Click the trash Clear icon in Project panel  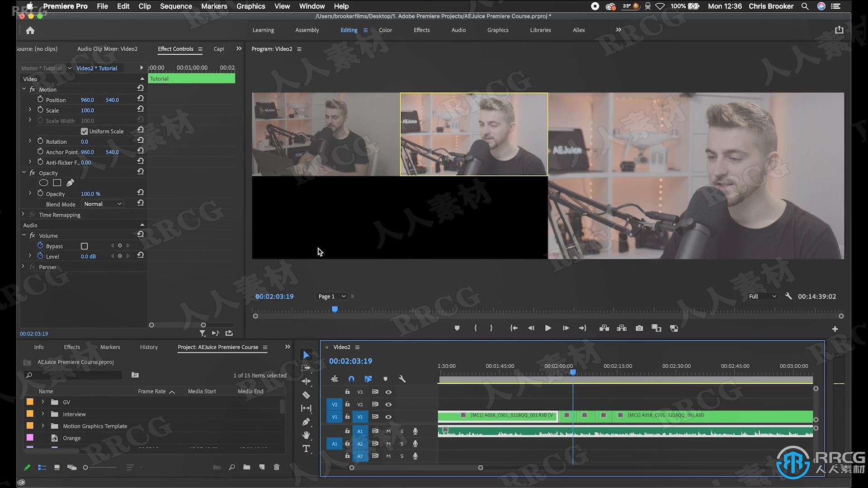tap(277, 467)
